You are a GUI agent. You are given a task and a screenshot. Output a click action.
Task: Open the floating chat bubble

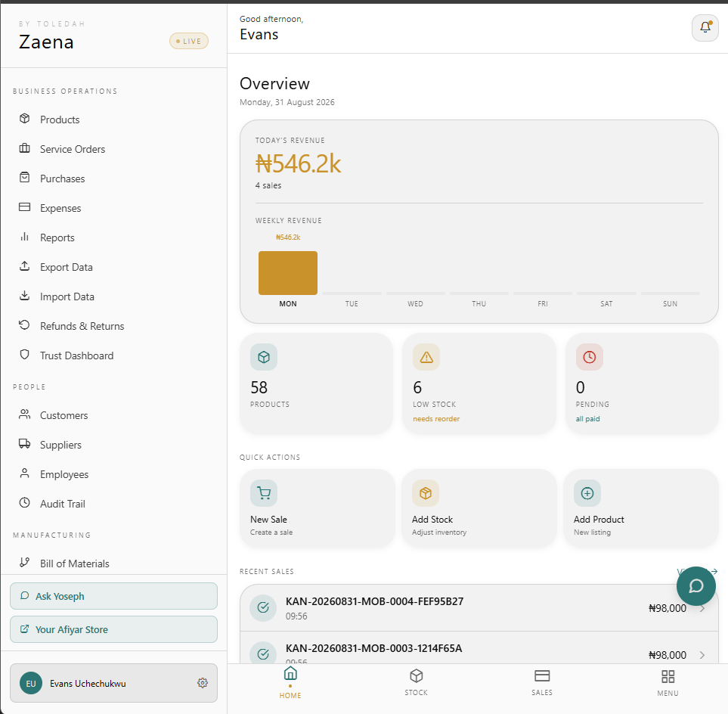(x=696, y=585)
